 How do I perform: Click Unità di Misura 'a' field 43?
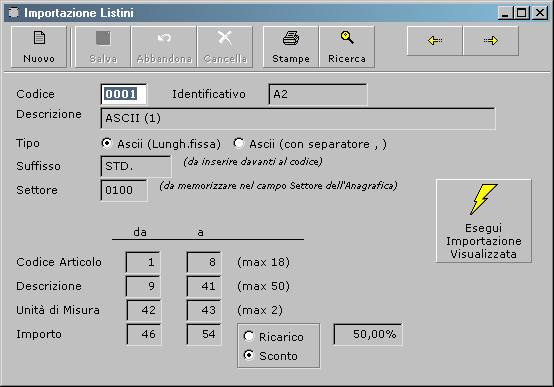pyautogui.click(x=204, y=310)
